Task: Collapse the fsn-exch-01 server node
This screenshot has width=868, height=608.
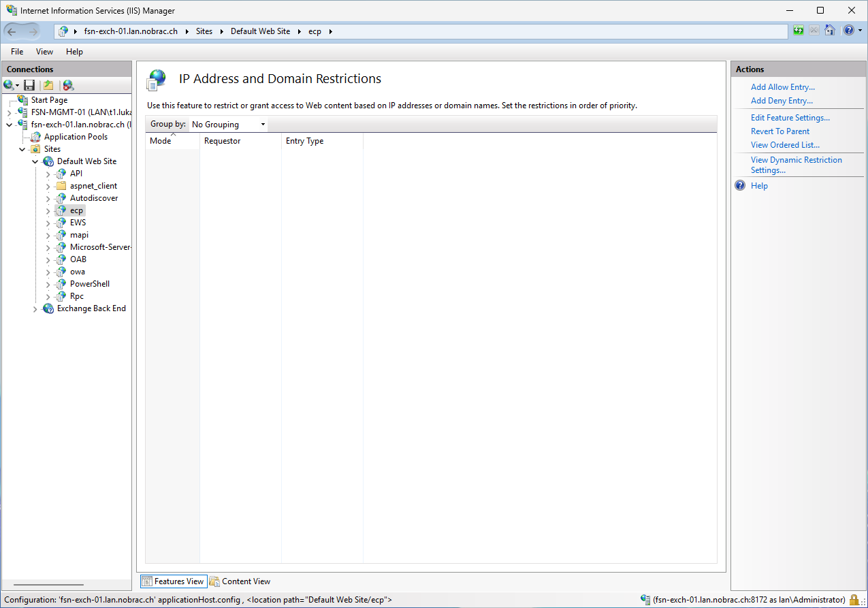Action: click(x=9, y=125)
